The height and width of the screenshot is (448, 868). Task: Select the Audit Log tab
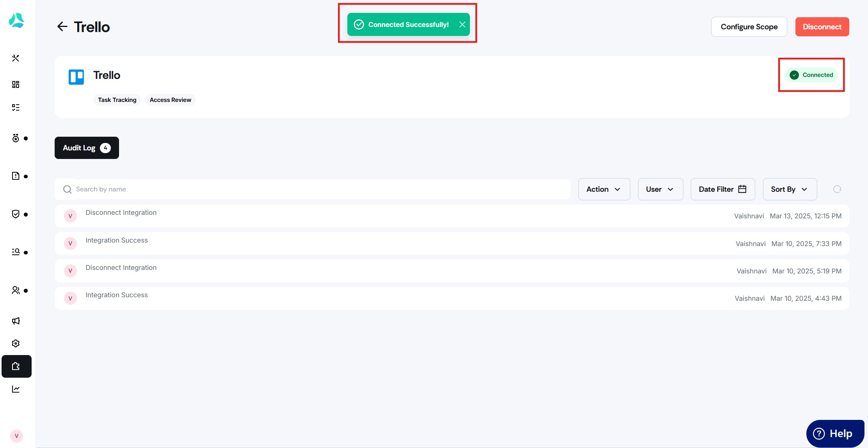tap(87, 148)
